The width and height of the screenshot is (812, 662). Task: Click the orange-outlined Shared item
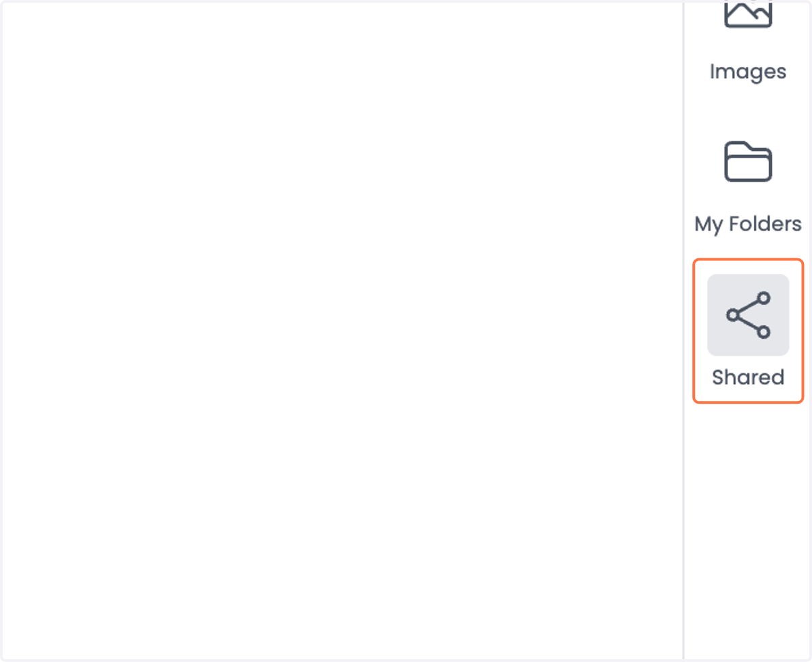[x=748, y=331]
